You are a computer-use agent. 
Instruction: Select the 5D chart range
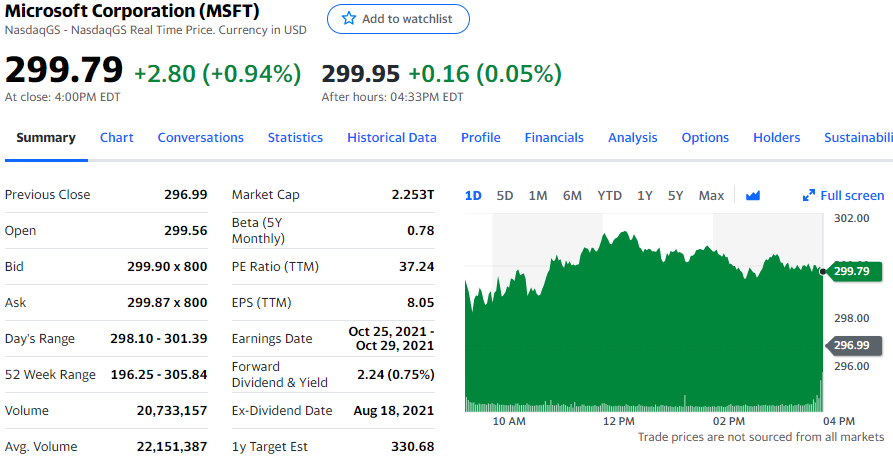tap(505, 195)
